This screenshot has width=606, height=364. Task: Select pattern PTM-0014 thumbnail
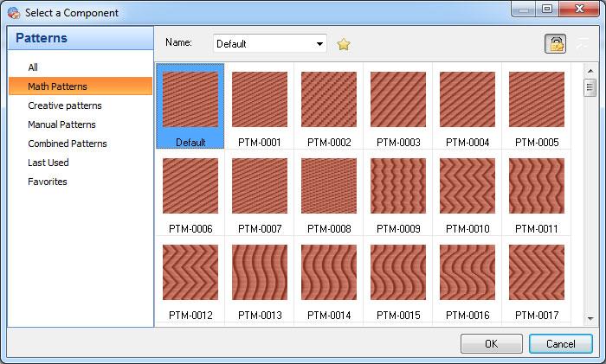[x=329, y=272]
